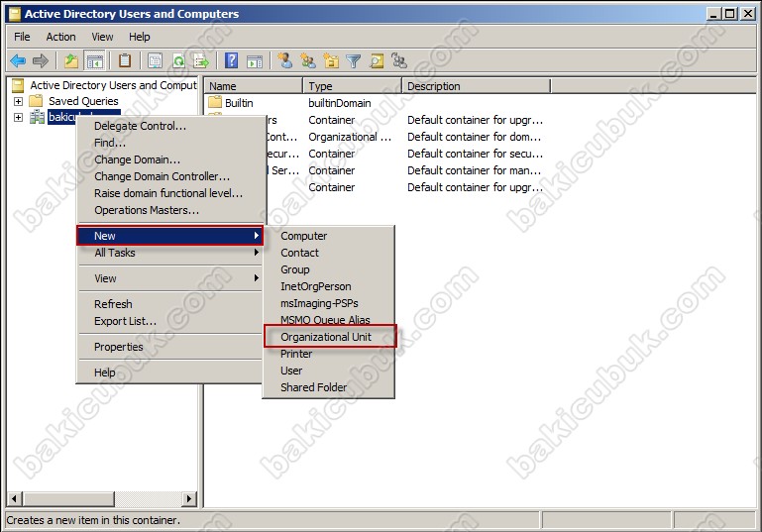Click the domain node icon in tree
Screen dimensions: 762x532
click(x=37, y=117)
